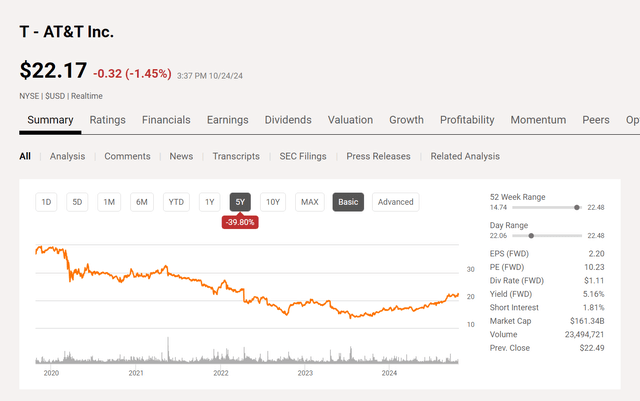Click the 2023 label on chart axis
Image resolution: width=640 pixels, height=401 pixels.
(x=305, y=373)
